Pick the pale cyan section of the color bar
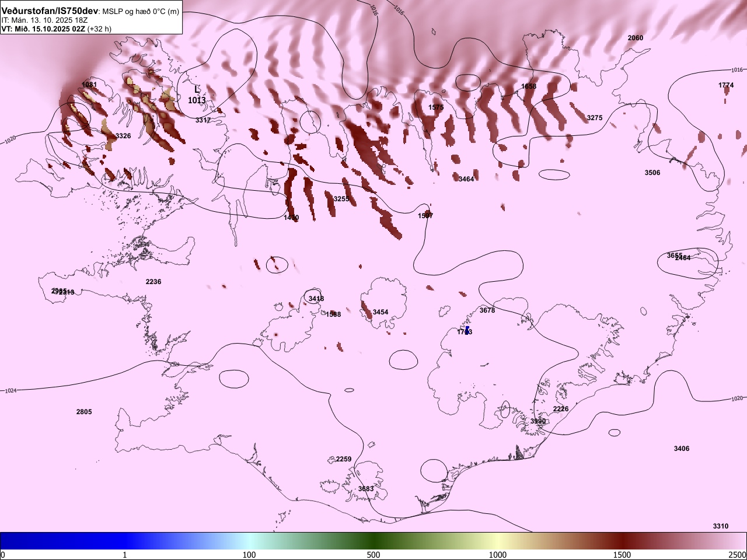This screenshot has width=747, height=560. click(x=249, y=541)
